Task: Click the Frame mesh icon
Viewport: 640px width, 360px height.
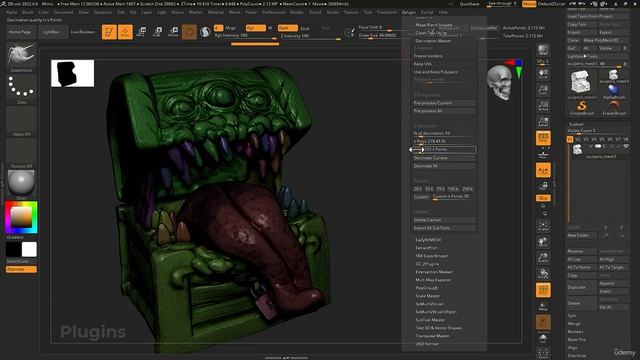Action: click(x=543, y=226)
